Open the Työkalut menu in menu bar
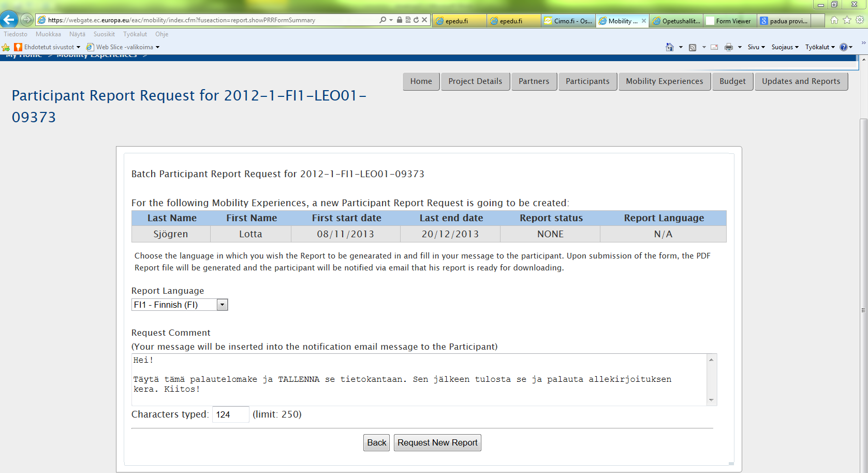The image size is (868, 473). tap(135, 34)
